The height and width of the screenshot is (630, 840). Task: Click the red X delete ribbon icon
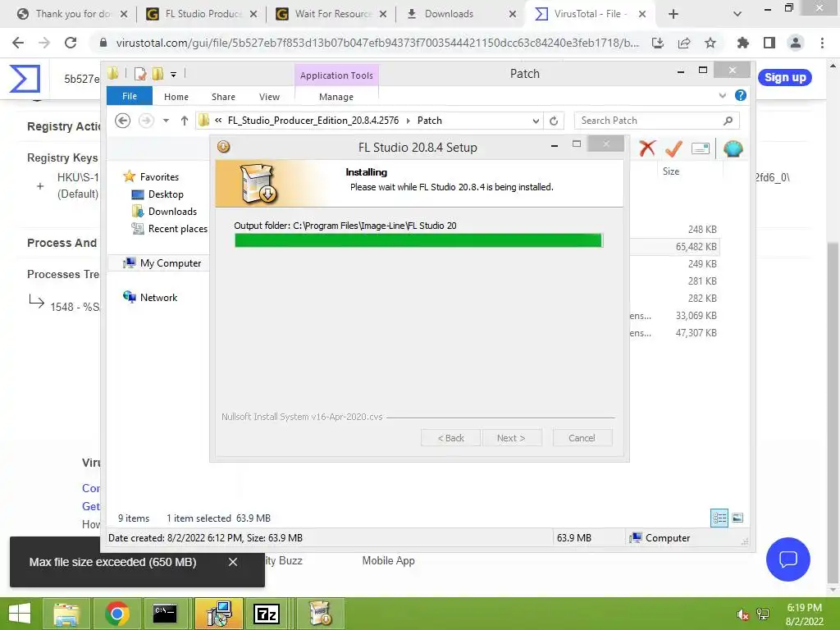point(647,148)
